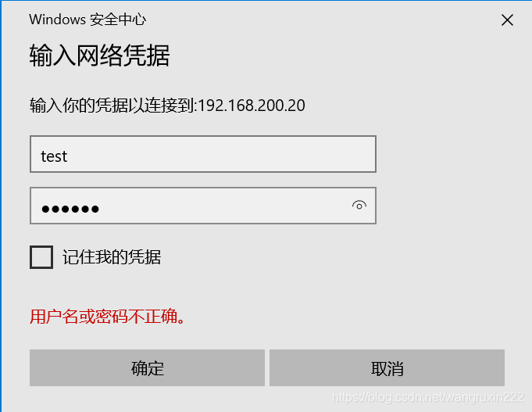The height and width of the screenshot is (412, 532).
Task: Click the word test in username box
Action: click(x=54, y=156)
